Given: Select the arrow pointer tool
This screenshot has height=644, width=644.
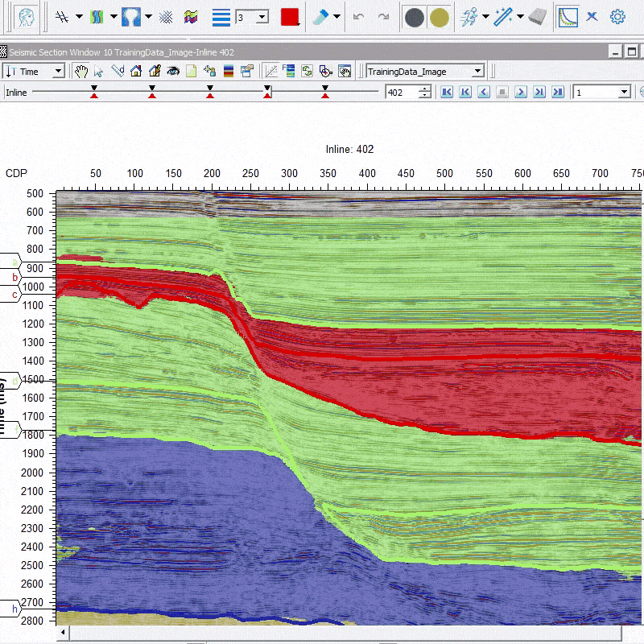Looking at the screenshot, I should (x=98, y=72).
